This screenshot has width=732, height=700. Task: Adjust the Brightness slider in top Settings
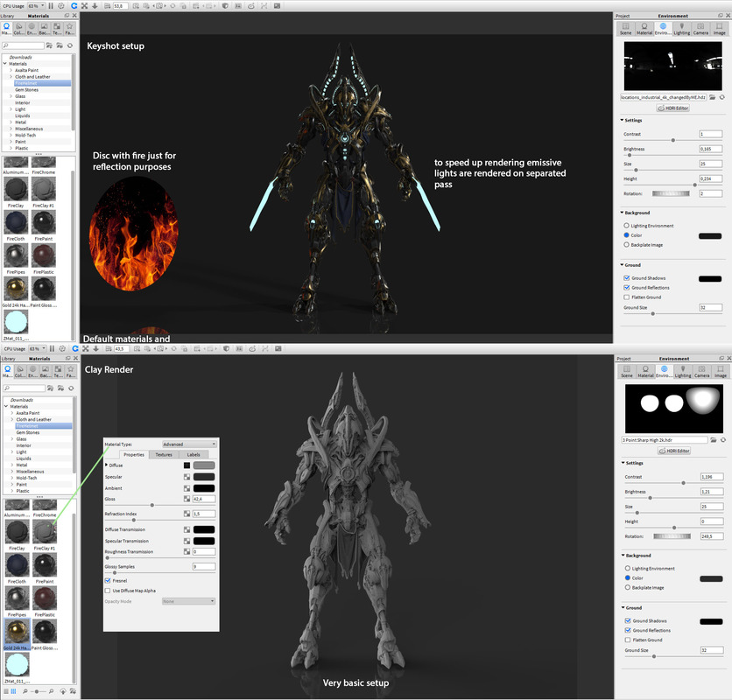(630, 155)
